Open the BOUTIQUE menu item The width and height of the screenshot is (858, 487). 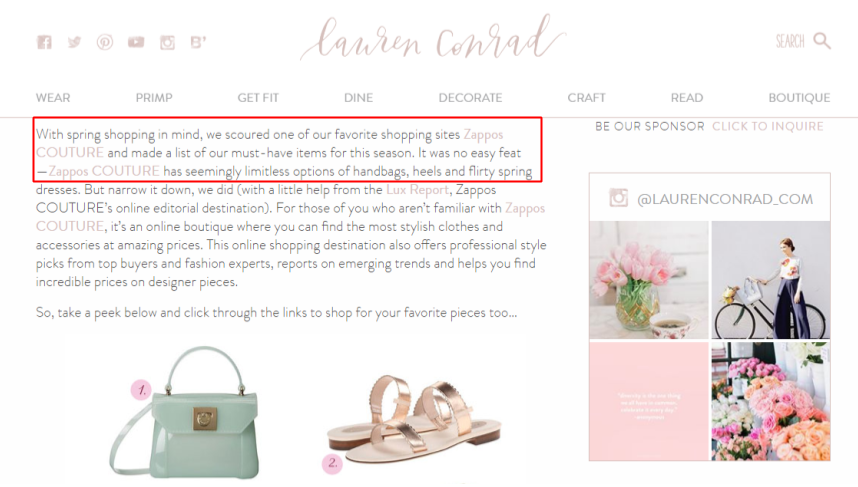coord(799,98)
